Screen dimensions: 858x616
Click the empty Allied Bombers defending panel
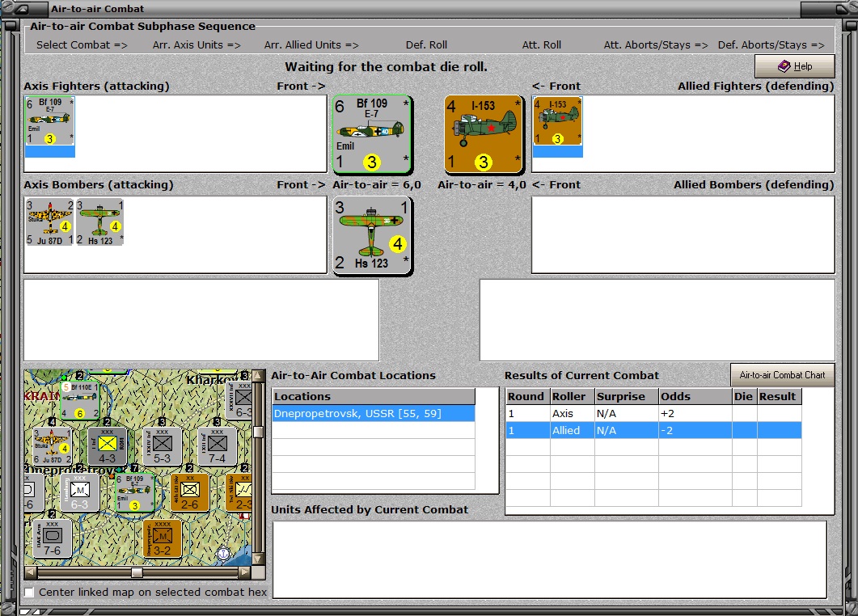[x=683, y=234]
